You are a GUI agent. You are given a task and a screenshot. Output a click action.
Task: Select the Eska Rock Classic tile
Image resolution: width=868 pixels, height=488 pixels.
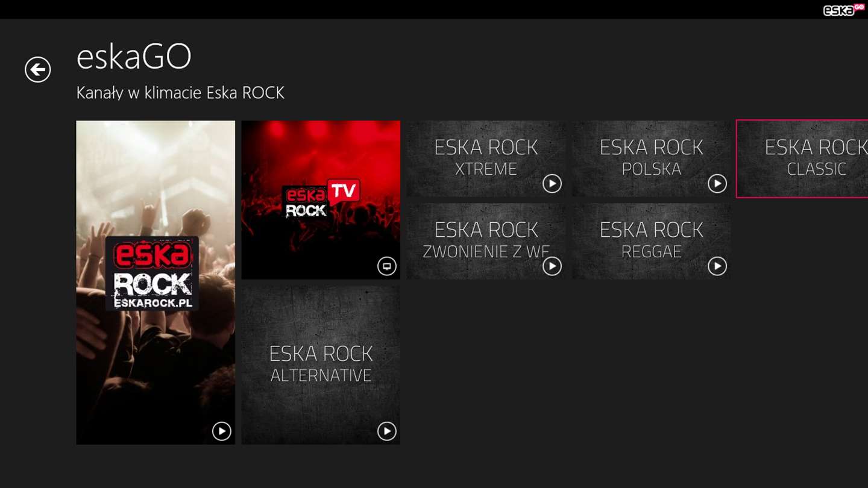pos(802,159)
